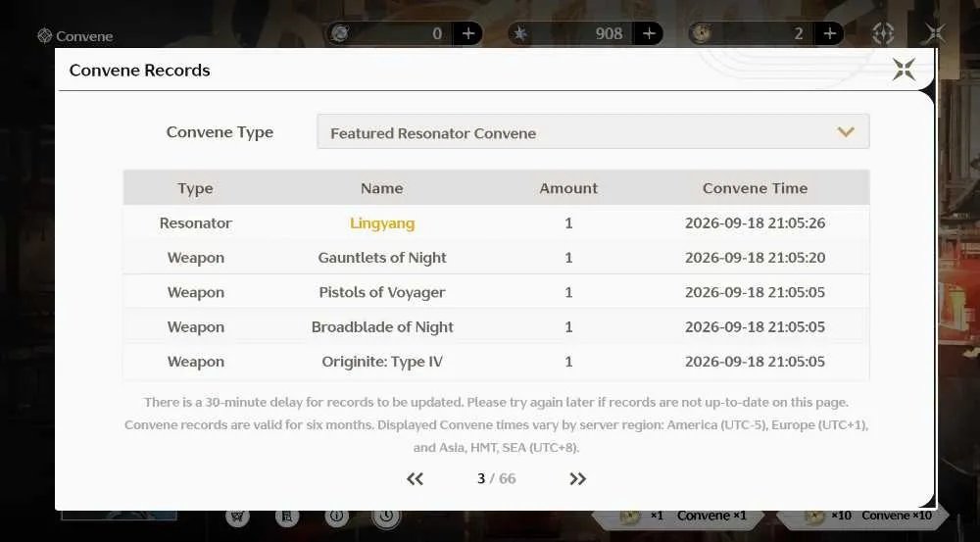Add more of the currency showing 908
The height and width of the screenshot is (542, 980).
point(649,33)
